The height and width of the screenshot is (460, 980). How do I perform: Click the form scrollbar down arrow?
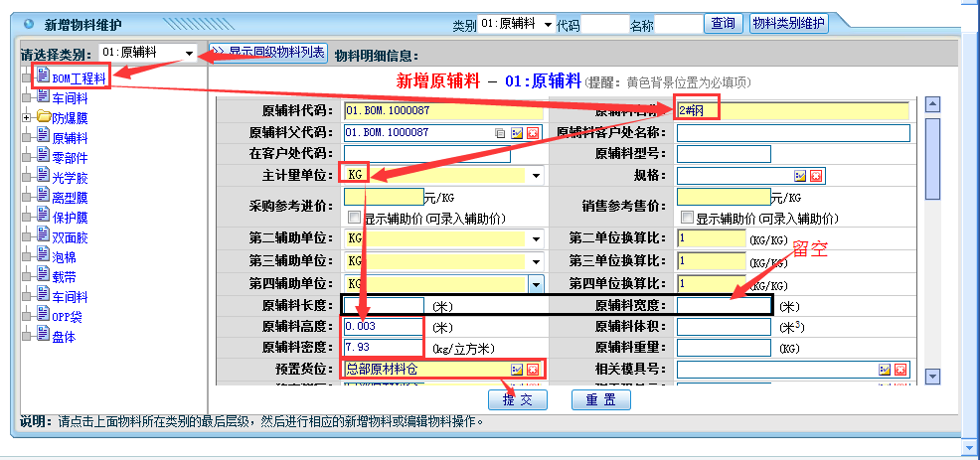pos(932,377)
